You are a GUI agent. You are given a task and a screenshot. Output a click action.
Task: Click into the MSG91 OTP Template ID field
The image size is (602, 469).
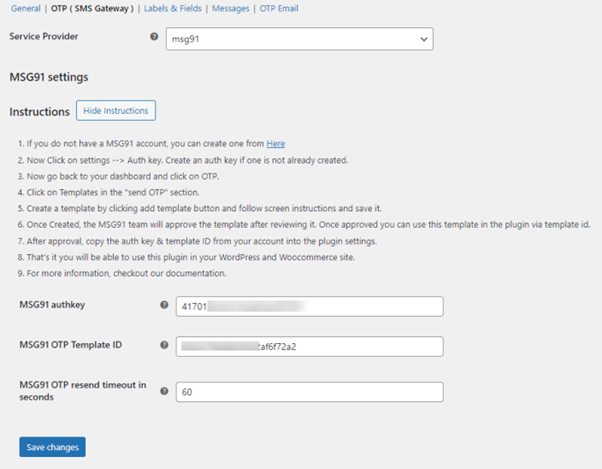point(309,346)
